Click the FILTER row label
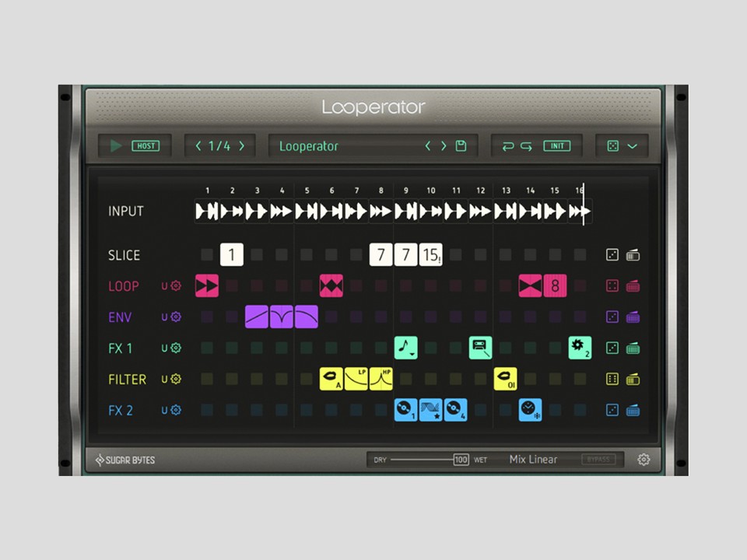 coord(127,380)
